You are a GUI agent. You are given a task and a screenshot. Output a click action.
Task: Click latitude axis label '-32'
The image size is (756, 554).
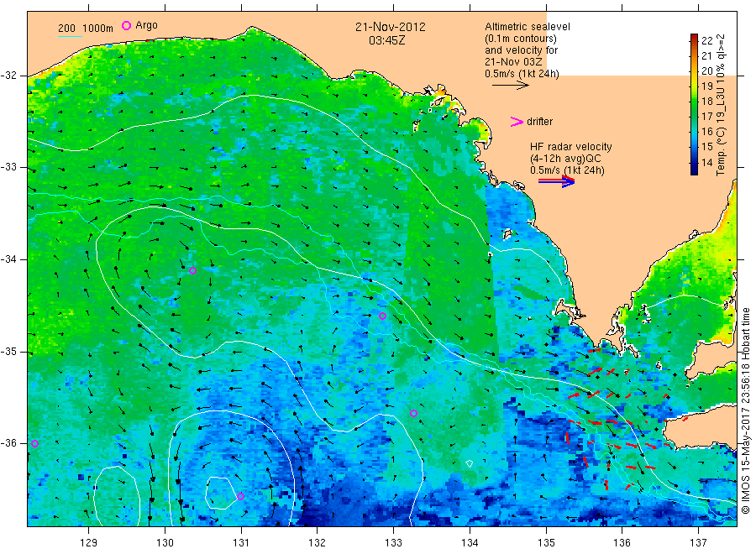[9, 76]
